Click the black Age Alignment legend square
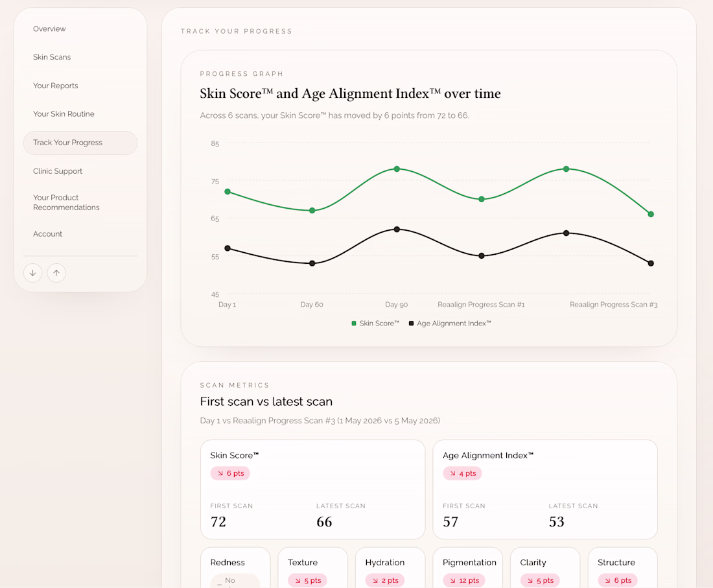 click(x=411, y=323)
